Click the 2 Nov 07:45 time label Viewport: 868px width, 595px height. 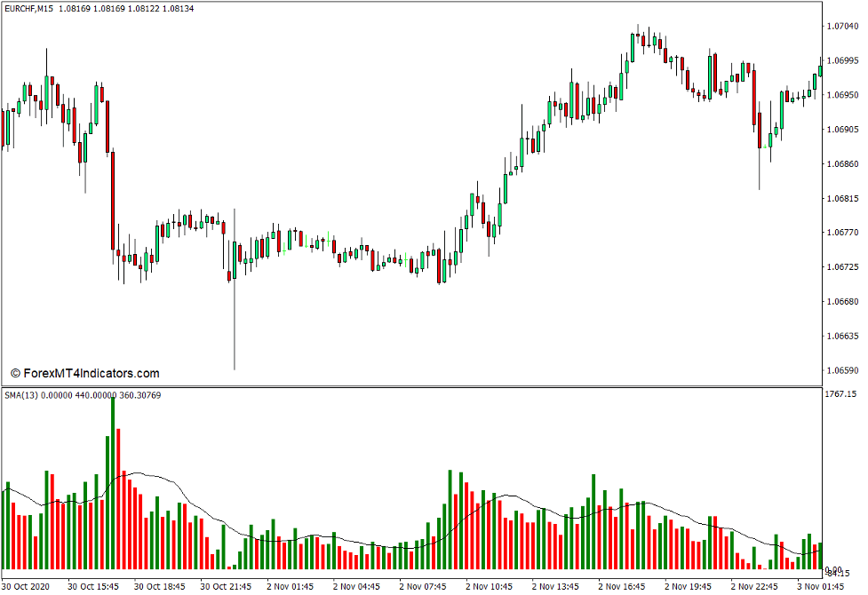point(422,587)
